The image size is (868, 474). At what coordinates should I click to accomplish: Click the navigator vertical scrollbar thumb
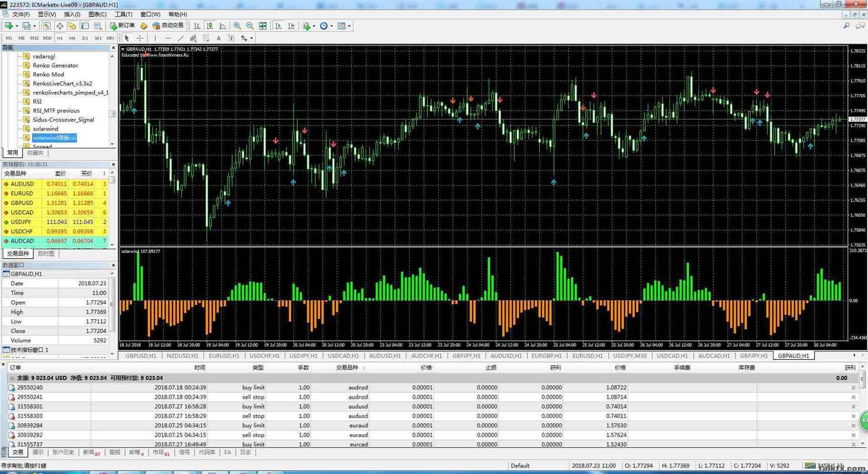tap(112, 114)
